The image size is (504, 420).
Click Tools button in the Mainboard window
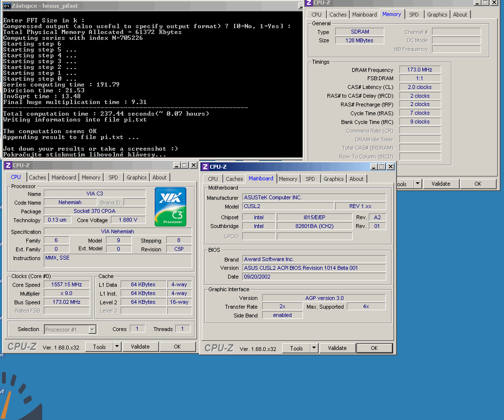coord(296,348)
